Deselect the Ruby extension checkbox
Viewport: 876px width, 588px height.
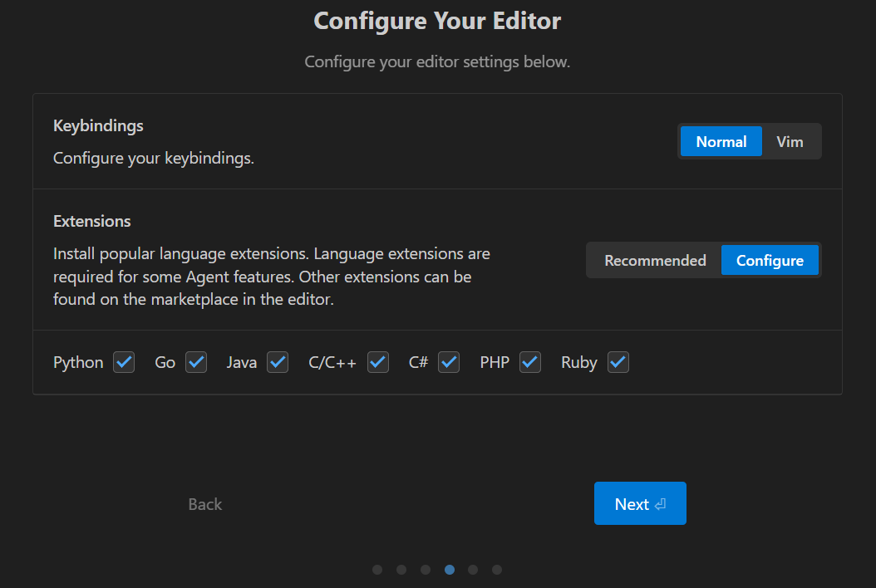tap(618, 362)
